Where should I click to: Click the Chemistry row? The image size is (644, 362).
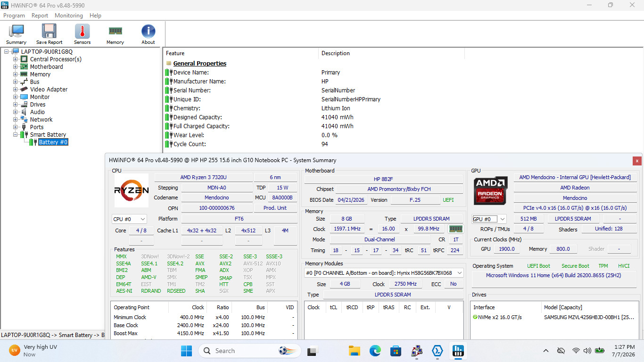tap(257, 108)
